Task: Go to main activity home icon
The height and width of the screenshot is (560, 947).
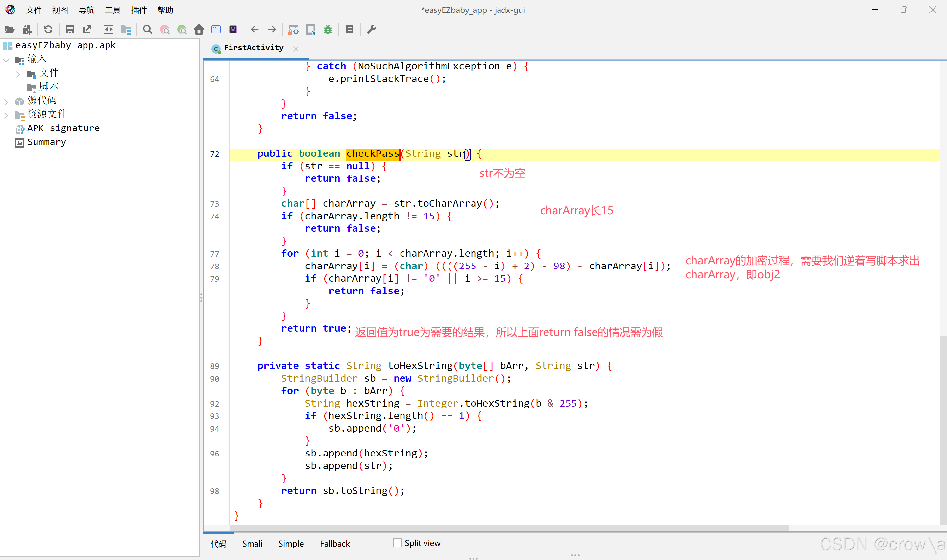Action: [x=199, y=30]
